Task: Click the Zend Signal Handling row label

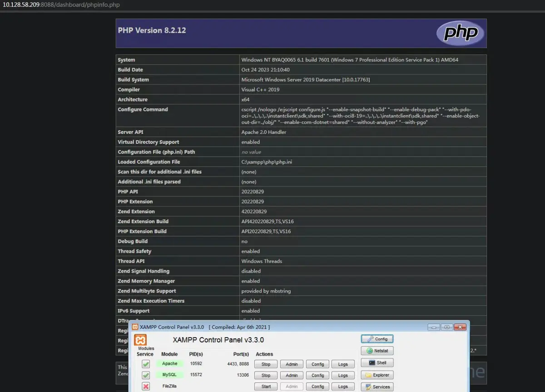Action: (144, 271)
